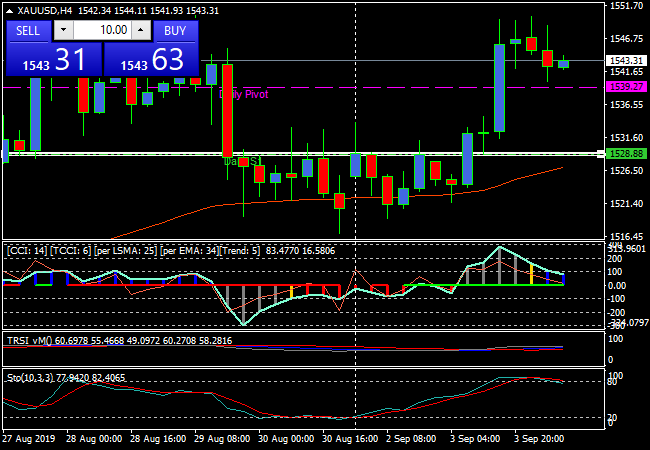This screenshot has height=450, width=650.
Task: Click the SELL button
Action: coord(28,30)
